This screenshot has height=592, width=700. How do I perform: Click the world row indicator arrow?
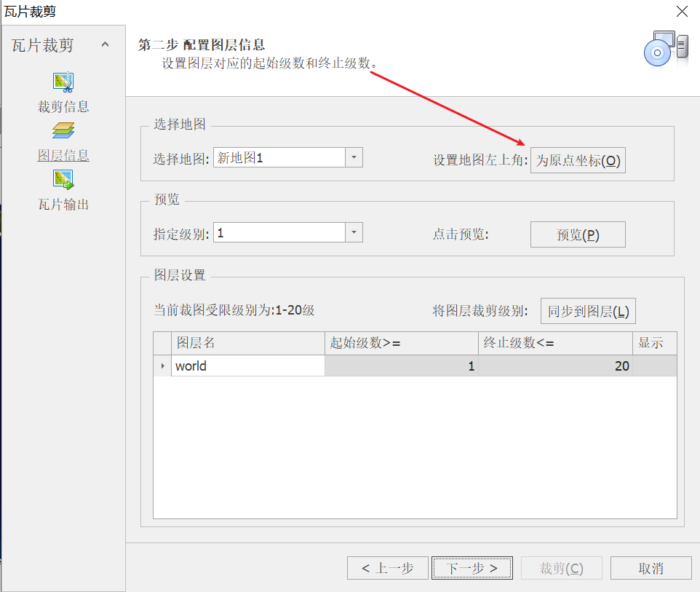(x=162, y=366)
